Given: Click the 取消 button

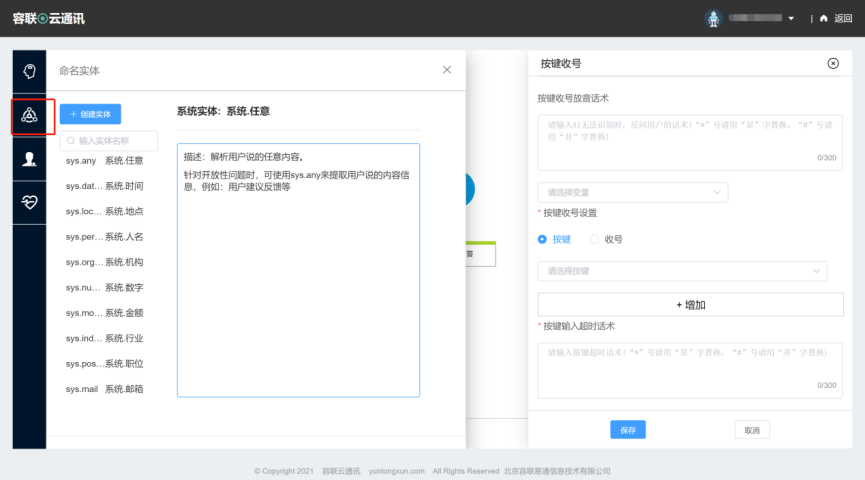Looking at the screenshot, I should [752, 430].
